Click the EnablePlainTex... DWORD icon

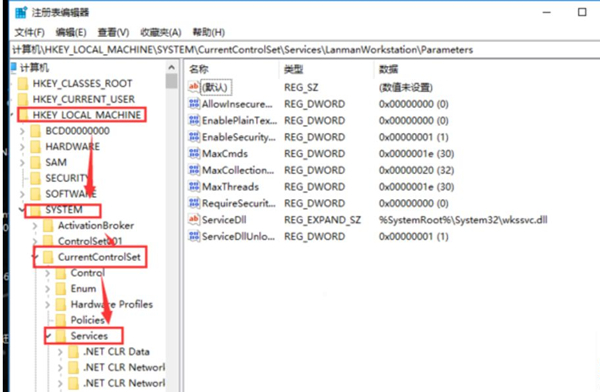pos(194,120)
